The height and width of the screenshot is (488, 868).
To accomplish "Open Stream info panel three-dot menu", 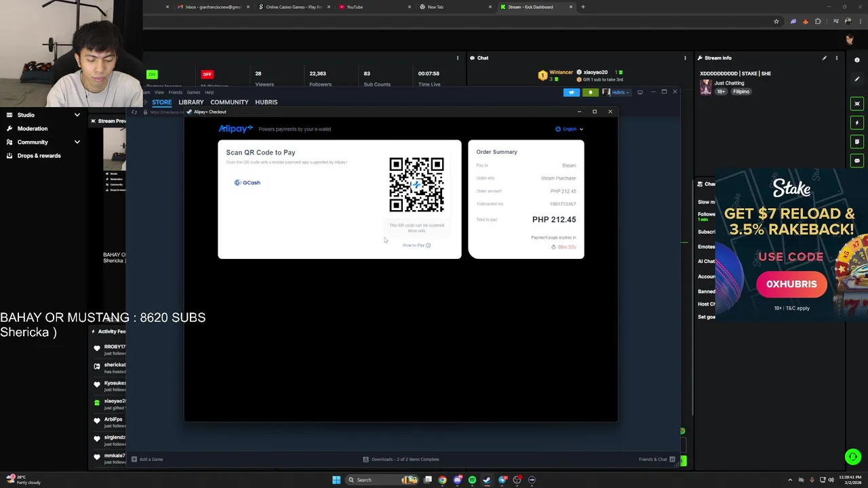I will (x=836, y=58).
